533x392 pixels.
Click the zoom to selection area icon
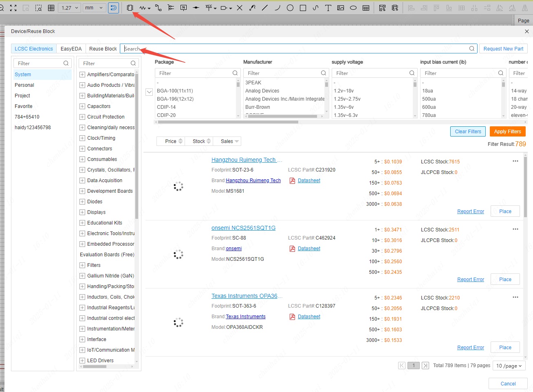pyautogui.click(x=39, y=8)
